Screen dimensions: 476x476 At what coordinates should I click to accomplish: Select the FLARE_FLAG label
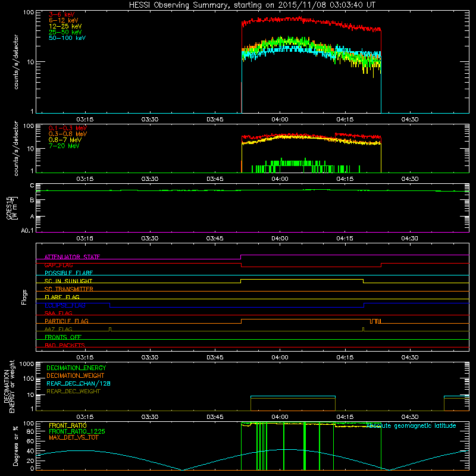(x=62, y=297)
